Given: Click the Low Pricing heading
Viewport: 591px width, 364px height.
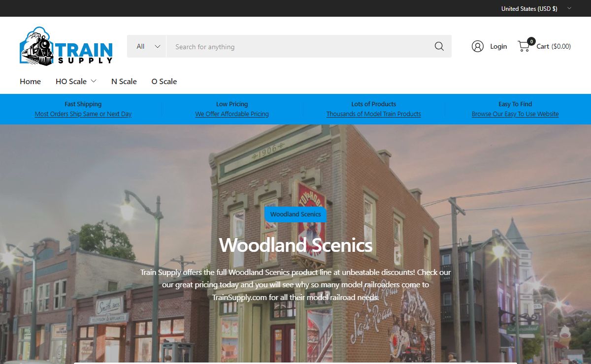Looking at the screenshot, I should pos(232,104).
